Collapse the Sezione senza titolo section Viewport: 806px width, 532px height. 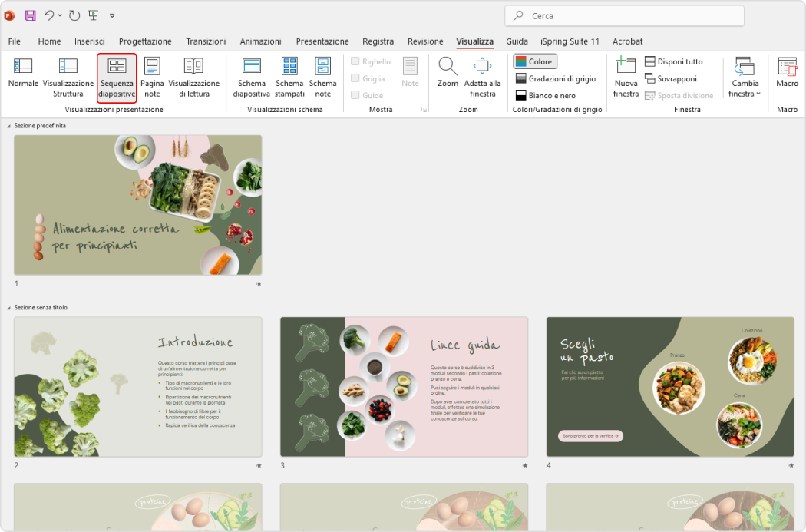pos(7,307)
